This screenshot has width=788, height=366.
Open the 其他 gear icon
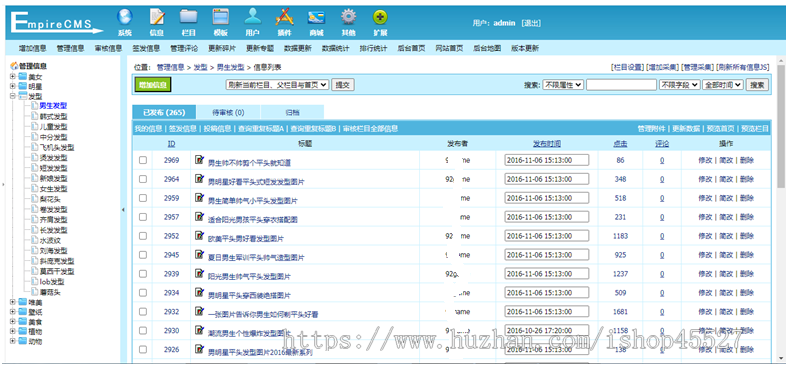tap(348, 18)
